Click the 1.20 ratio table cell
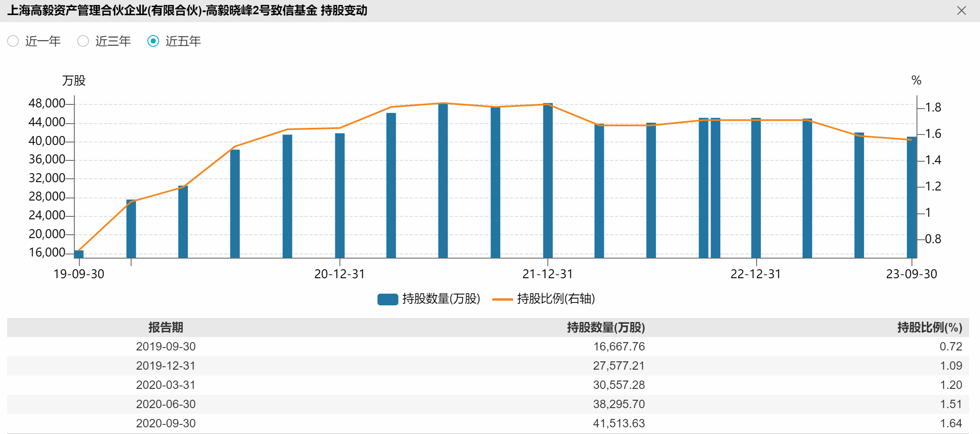 tap(951, 385)
